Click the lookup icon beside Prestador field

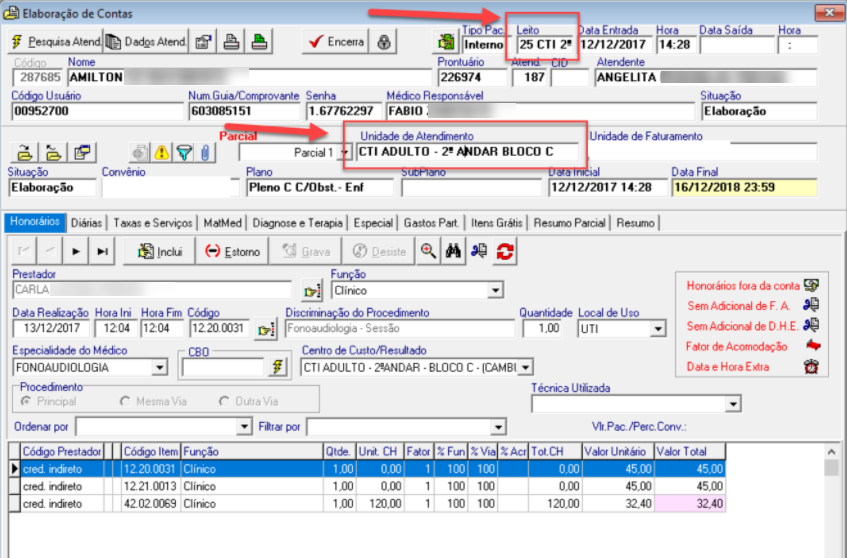coord(312,291)
